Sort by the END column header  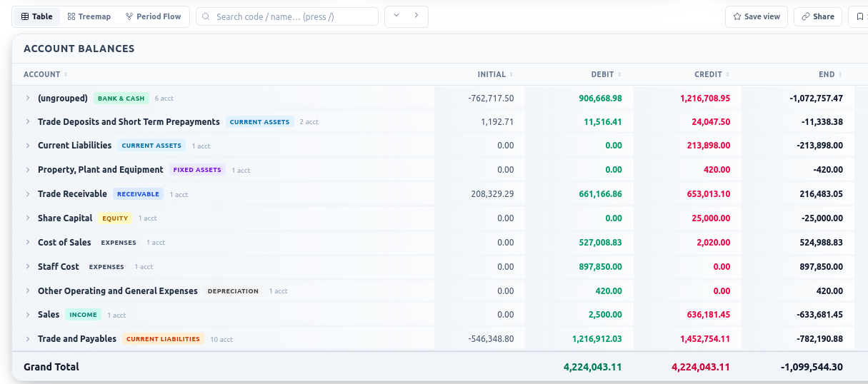(x=830, y=74)
